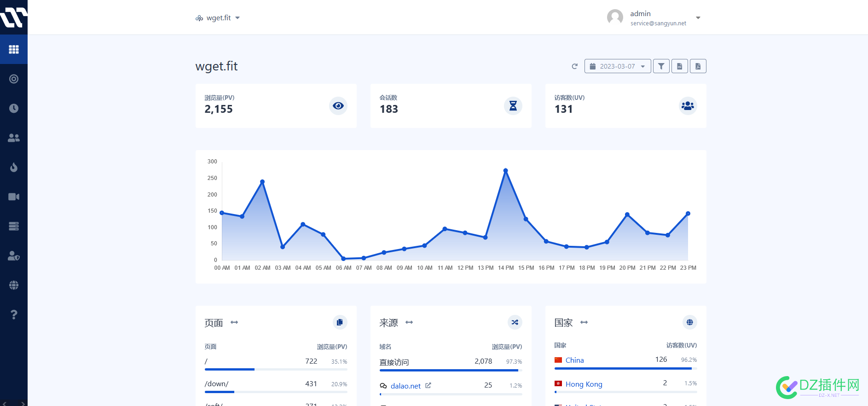
Task: Open the clock history icon in sidebar
Action: tap(14, 108)
